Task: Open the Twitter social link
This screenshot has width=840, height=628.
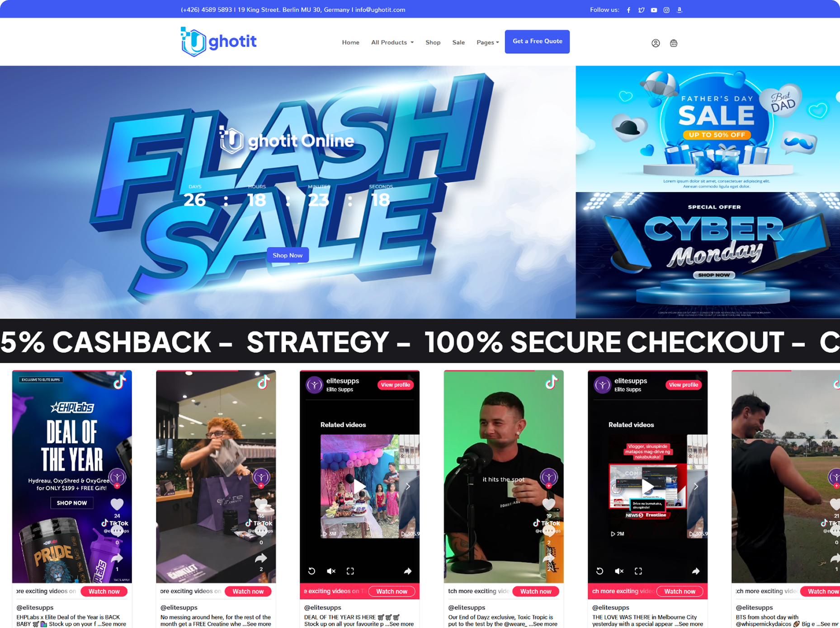Action: [641, 10]
